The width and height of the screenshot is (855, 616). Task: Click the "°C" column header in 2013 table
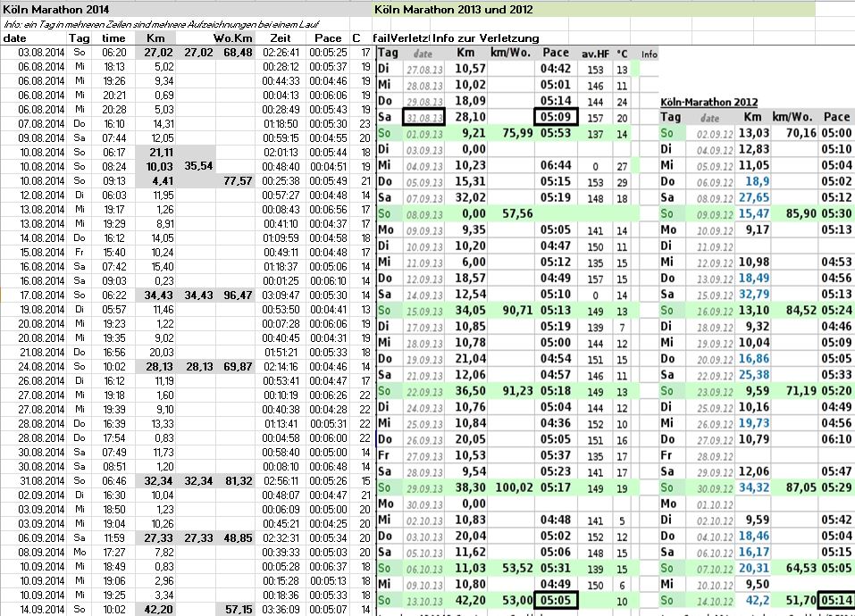622,54
